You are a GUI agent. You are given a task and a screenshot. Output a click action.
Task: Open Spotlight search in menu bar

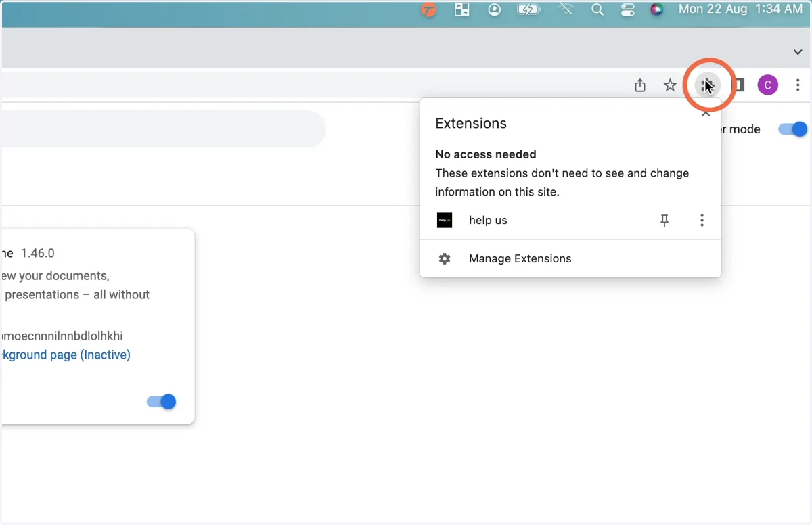point(597,9)
